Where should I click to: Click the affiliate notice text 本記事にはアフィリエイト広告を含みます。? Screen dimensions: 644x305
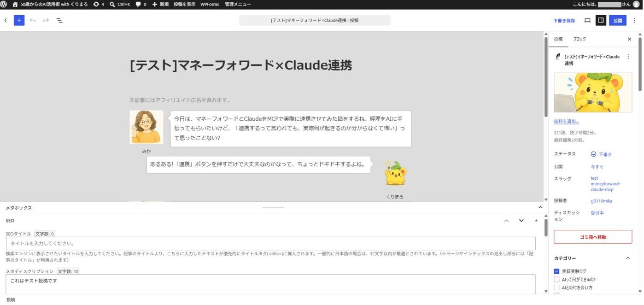coord(180,100)
